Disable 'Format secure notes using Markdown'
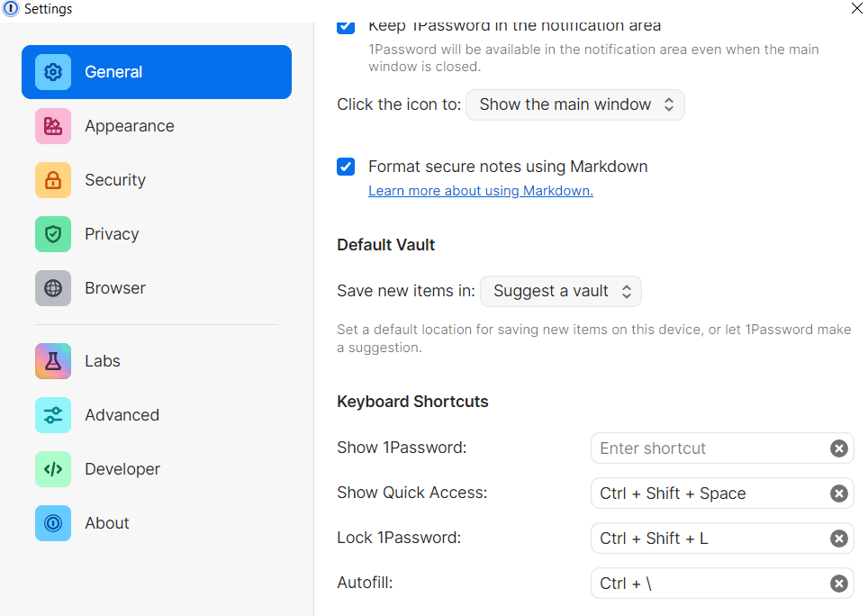The image size is (868, 616). [x=346, y=167]
